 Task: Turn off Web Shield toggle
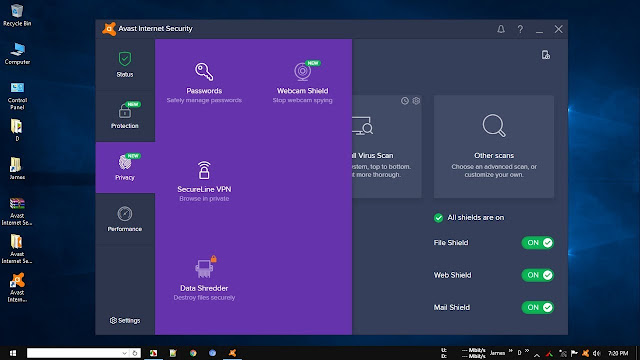[538, 275]
